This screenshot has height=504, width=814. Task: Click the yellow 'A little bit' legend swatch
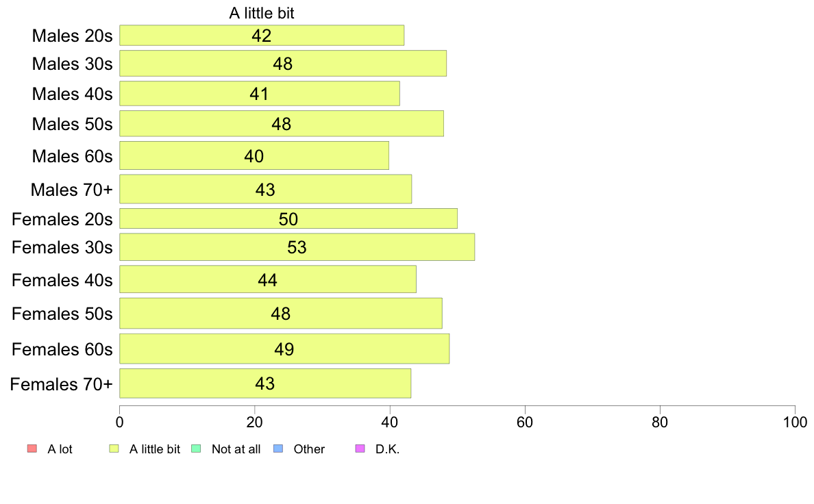pos(114,449)
